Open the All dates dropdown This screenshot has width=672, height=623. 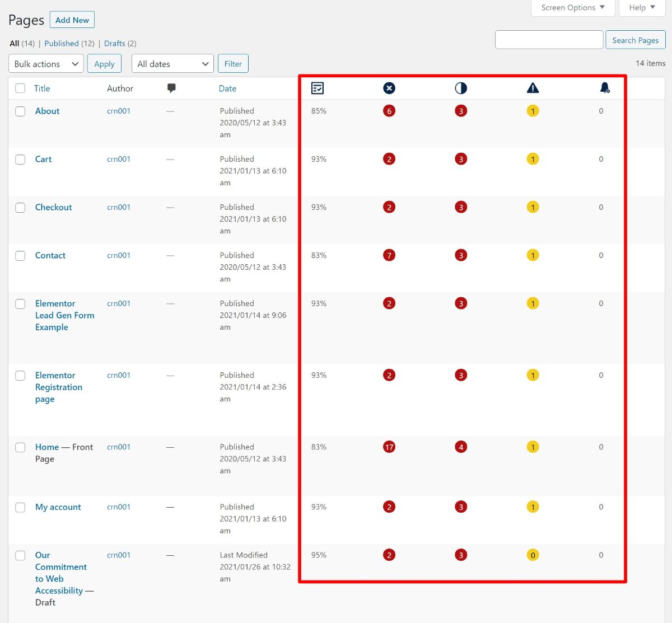172,64
